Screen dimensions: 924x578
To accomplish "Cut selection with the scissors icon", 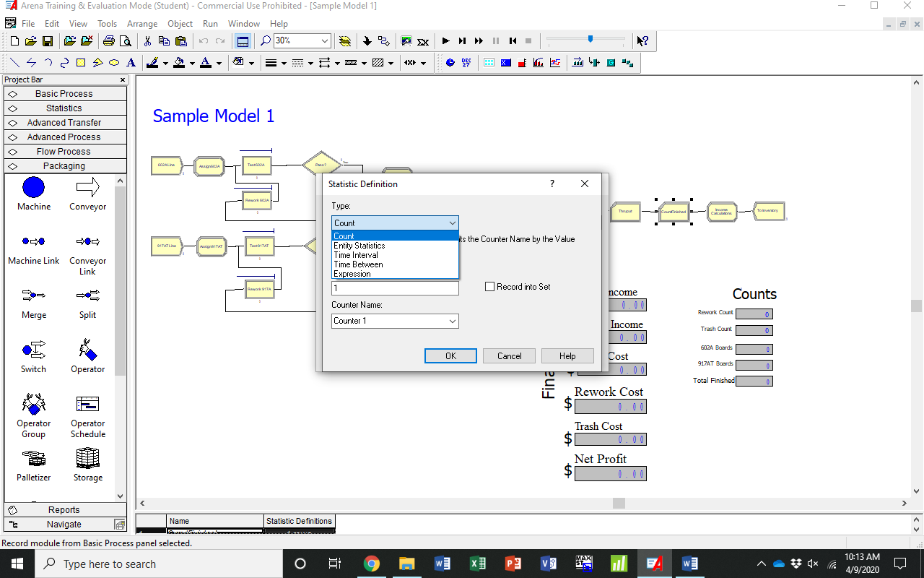I will [148, 41].
